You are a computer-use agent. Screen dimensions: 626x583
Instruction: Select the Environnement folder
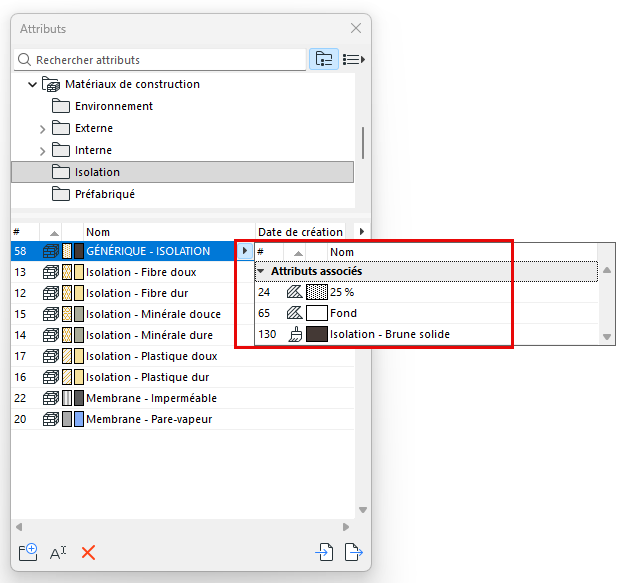[102, 106]
